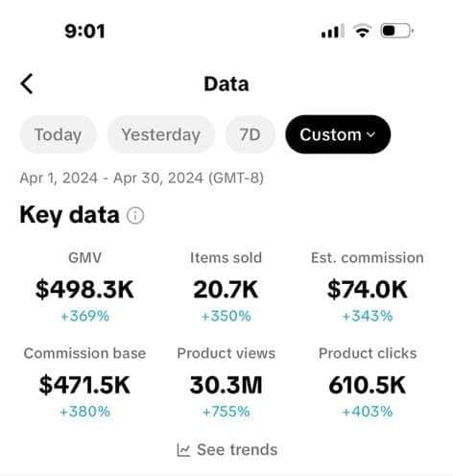
Task: Open the See trends link
Action: [x=227, y=450]
